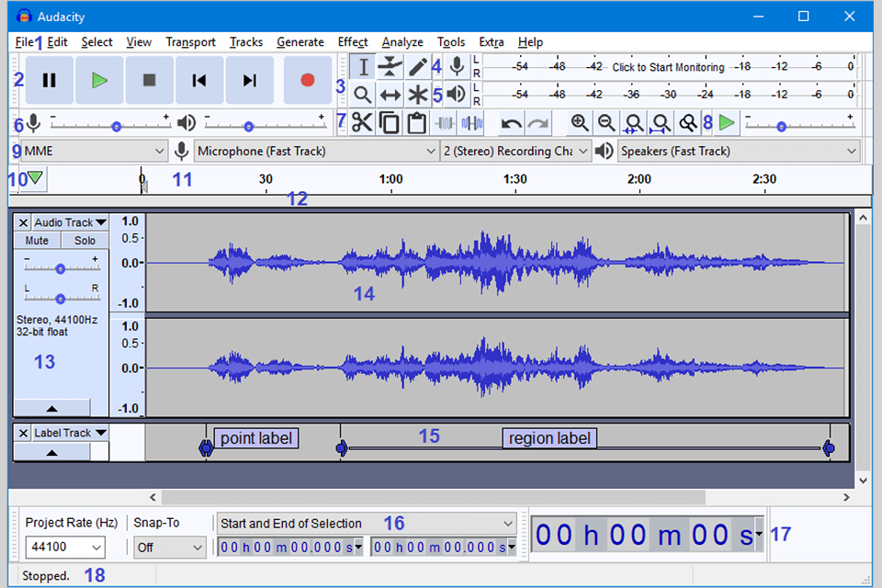Open the Microphone (Fast Track) recording device dropdown
The height and width of the screenshot is (588, 882).
[316, 152]
